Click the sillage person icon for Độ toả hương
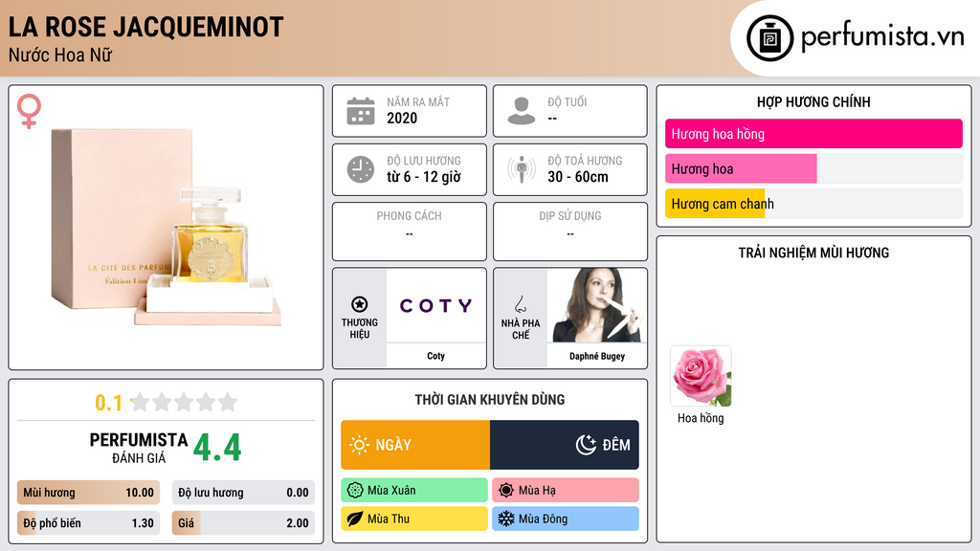This screenshot has height=551, width=980. tap(522, 169)
